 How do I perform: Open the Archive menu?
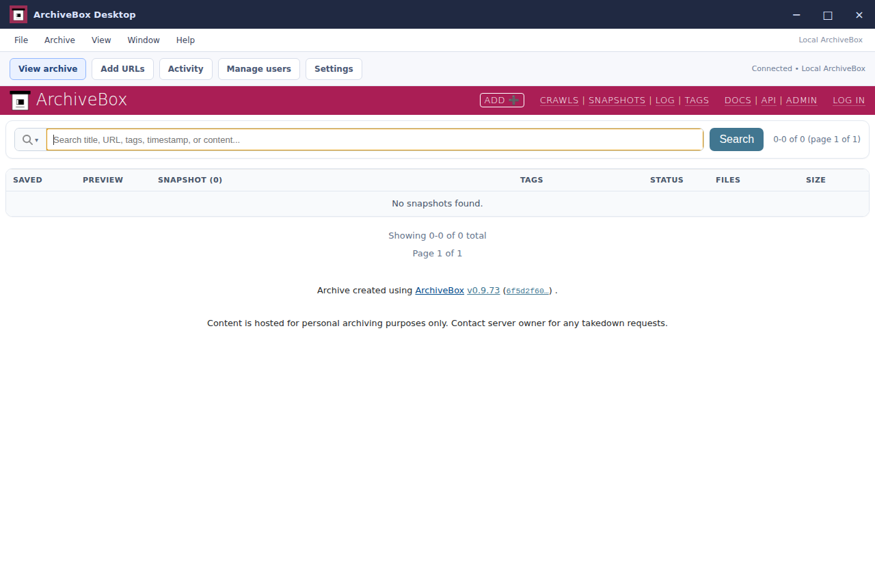coord(59,40)
